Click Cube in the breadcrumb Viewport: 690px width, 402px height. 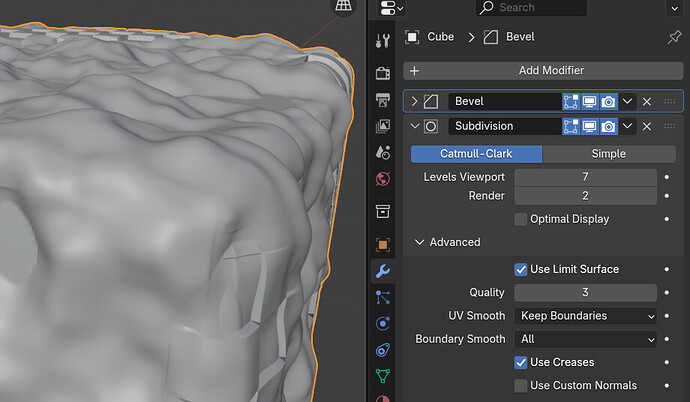(440, 37)
